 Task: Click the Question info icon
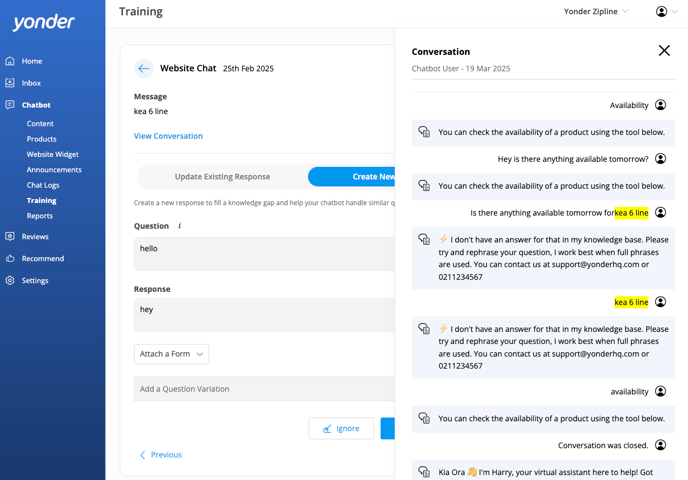pyautogui.click(x=180, y=226)
